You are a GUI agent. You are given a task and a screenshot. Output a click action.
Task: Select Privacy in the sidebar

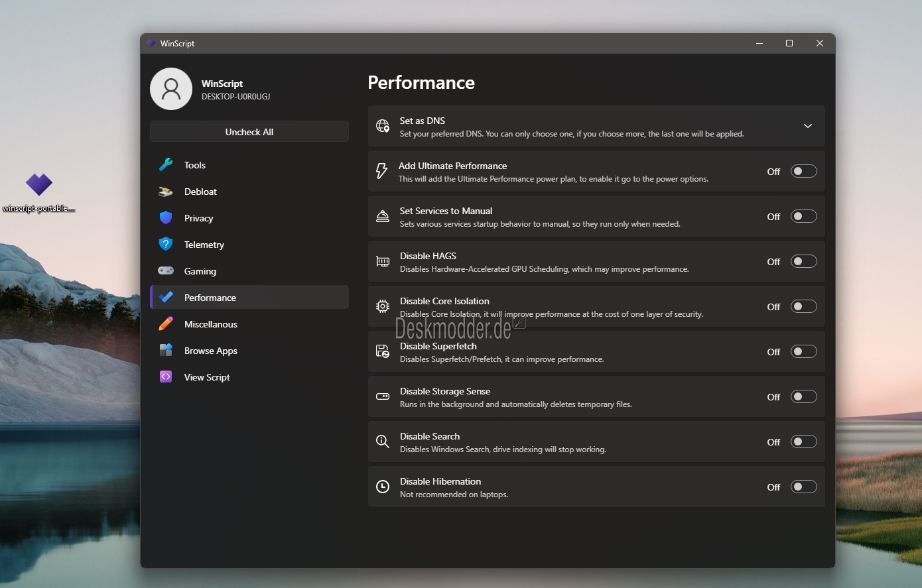pos(249,218)
